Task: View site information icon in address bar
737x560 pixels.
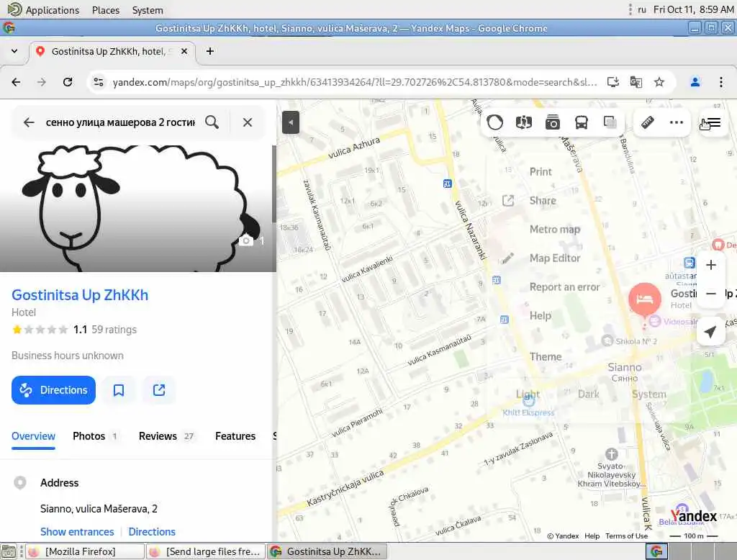Action: [x=98, y=82]
